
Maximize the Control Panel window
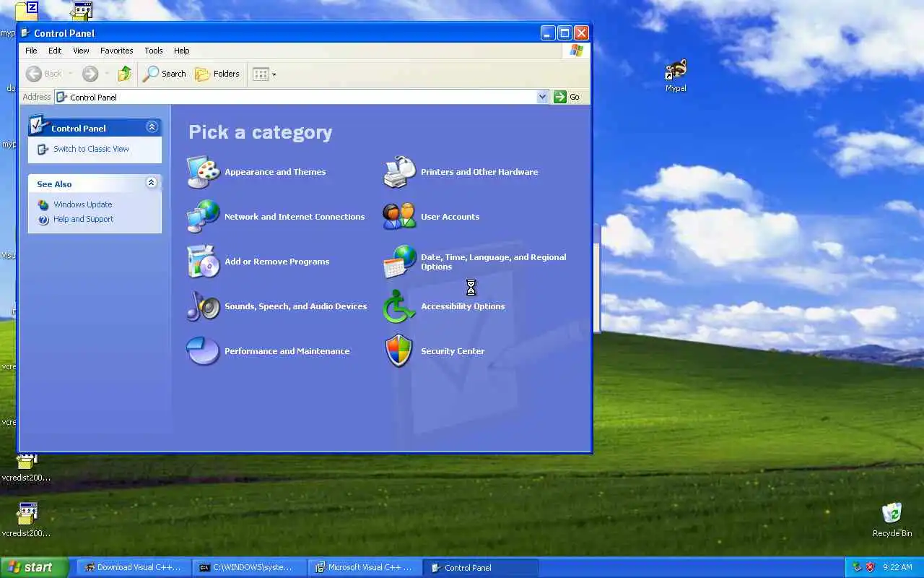(x=565, y=33)
